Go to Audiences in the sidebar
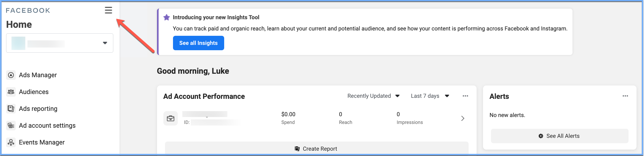 (x=34, y=92)
